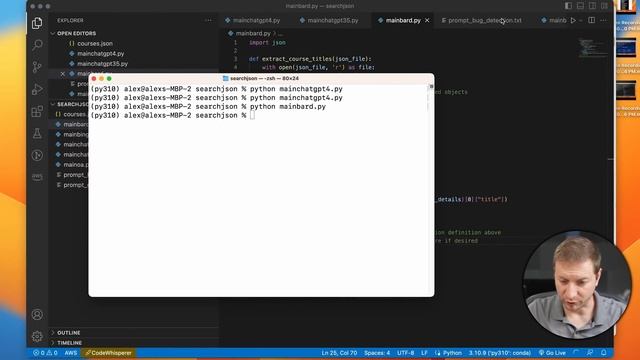640x360 pixels.
Task: Go to line via Ln 25, Col 70
Action: [x=339, y=353]
